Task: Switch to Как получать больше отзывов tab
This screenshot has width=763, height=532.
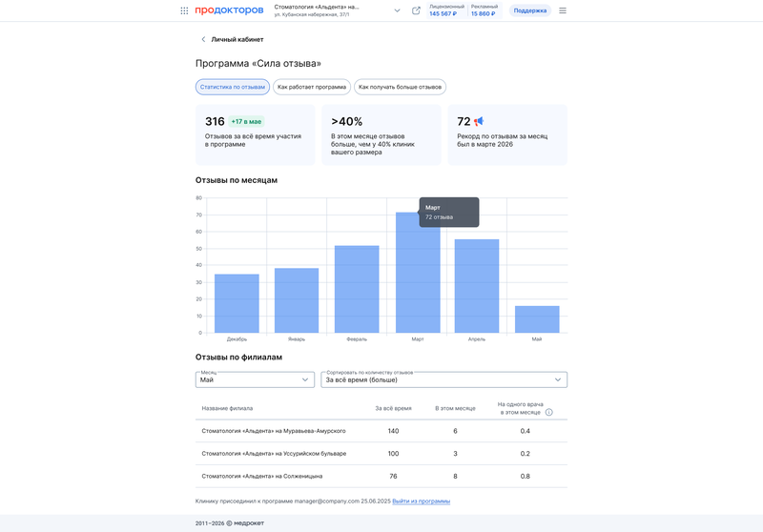Action: point(400,87)
